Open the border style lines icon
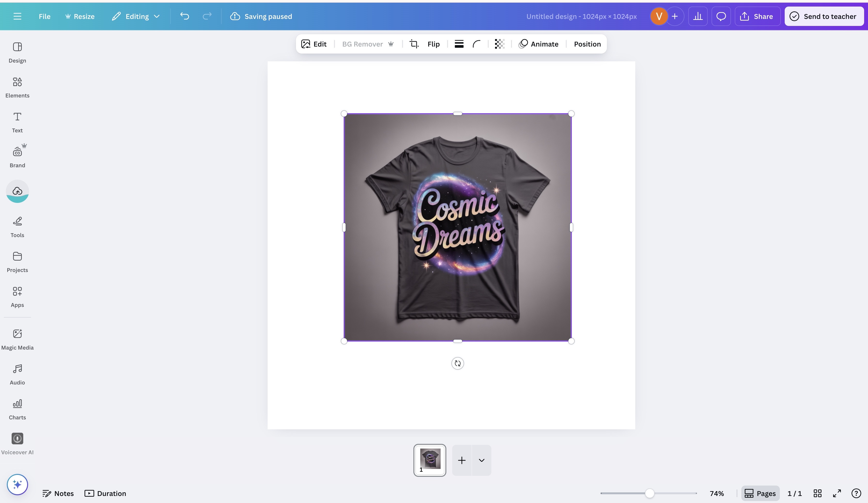The width and height of the screenshot is (868, 503). pos(459,44)
